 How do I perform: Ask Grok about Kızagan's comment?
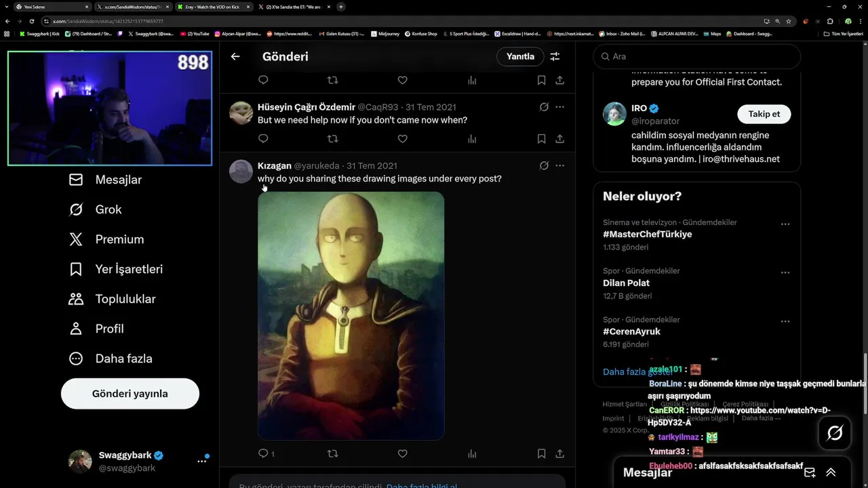544,165
